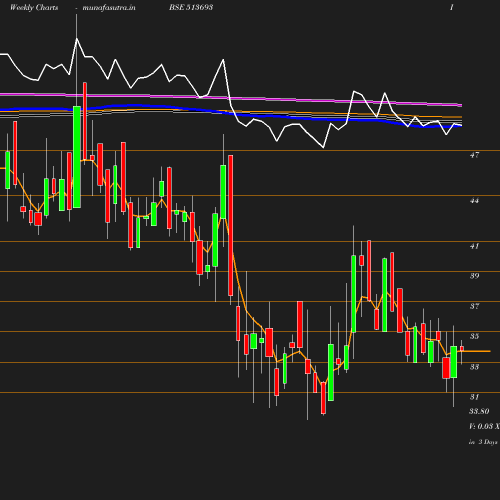Click the price axis label 35
Viewport: 500px width, 500px height.
click(x=474, y=336)
